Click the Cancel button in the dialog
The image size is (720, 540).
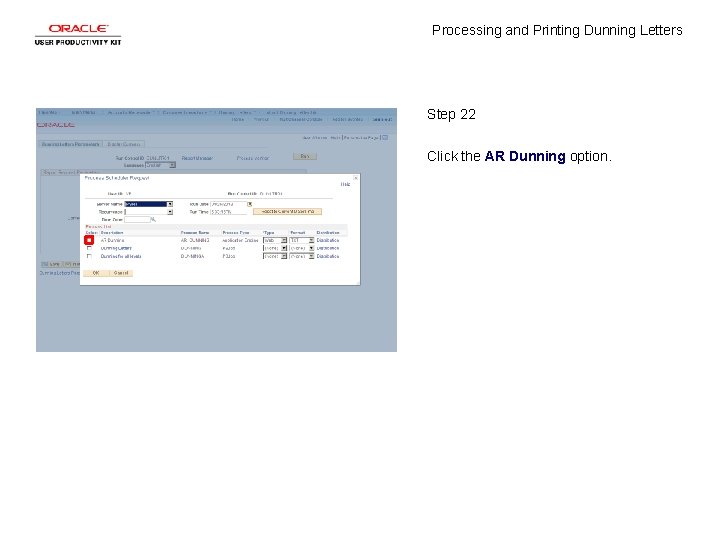(x=120, y=273)
